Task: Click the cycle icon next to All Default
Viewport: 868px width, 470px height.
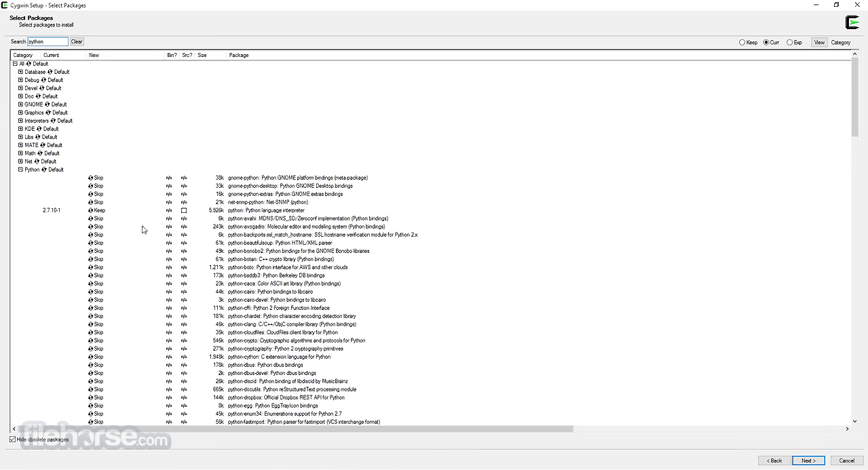Action: coord(29,64)
